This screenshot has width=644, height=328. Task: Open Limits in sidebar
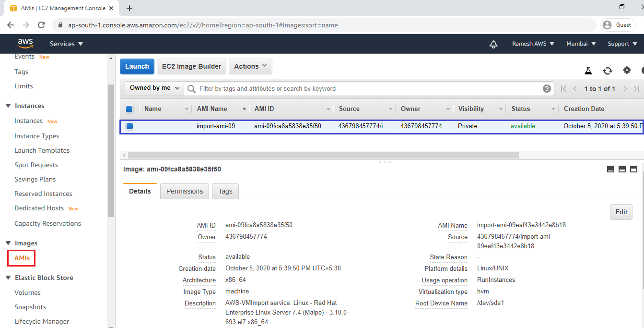pos(23,86)
